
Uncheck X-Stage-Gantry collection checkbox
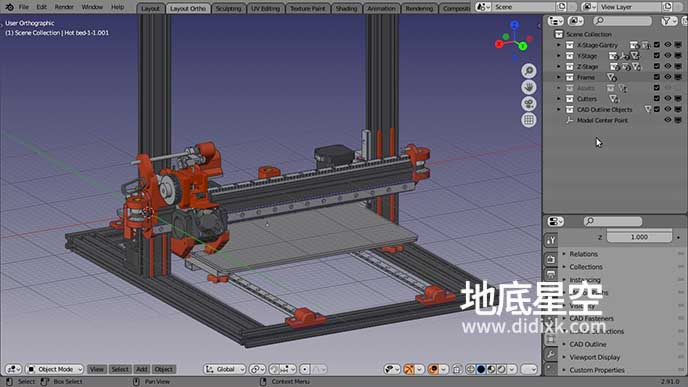657,45
